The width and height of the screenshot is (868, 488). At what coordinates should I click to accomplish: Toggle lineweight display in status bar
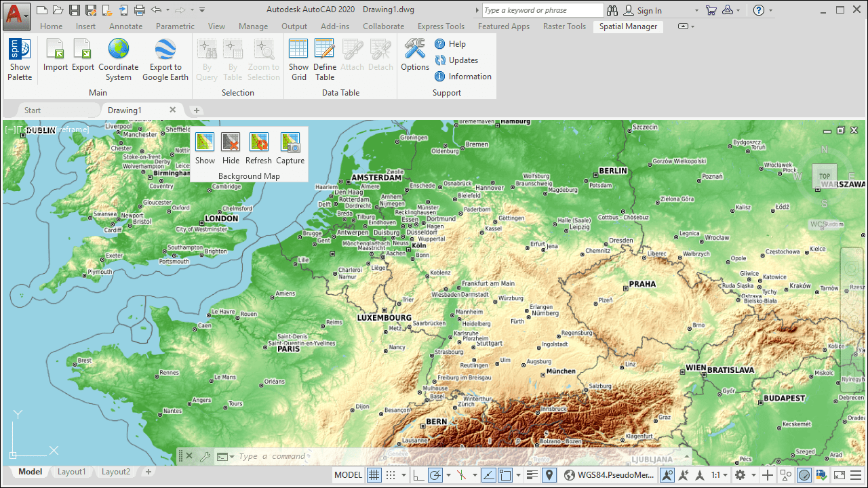click(x=532, y=475)
